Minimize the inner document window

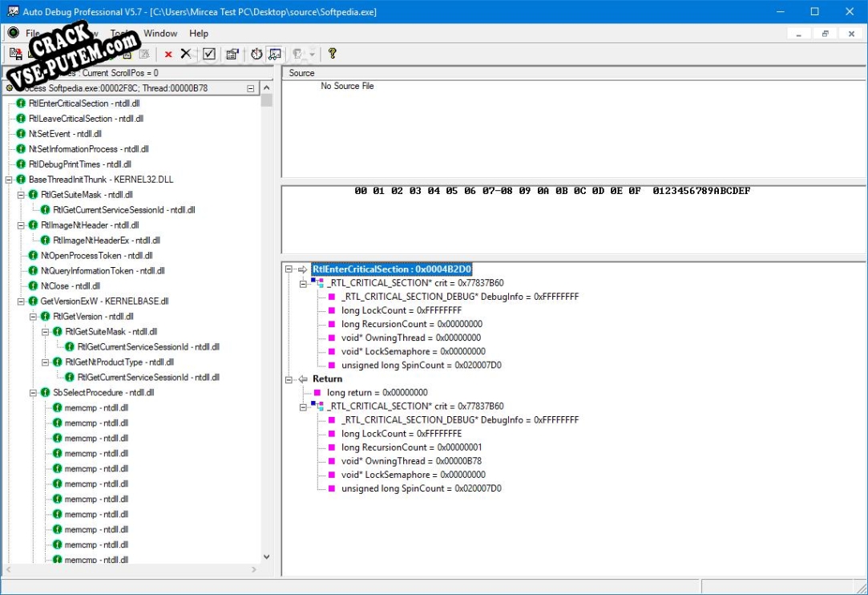point(799,34)
